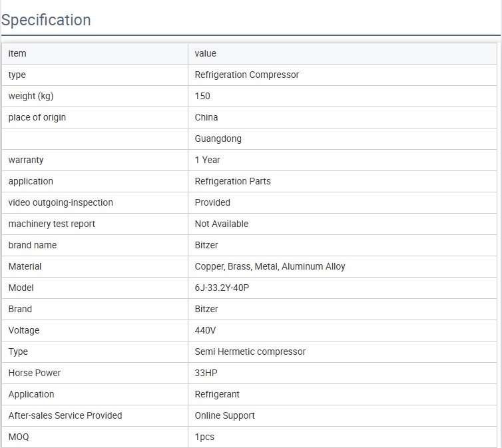Click the 'Copper, Brass, Metal, Aluminum Alloy' value
This screenshot has width=502, height=448.
point(270,266)
